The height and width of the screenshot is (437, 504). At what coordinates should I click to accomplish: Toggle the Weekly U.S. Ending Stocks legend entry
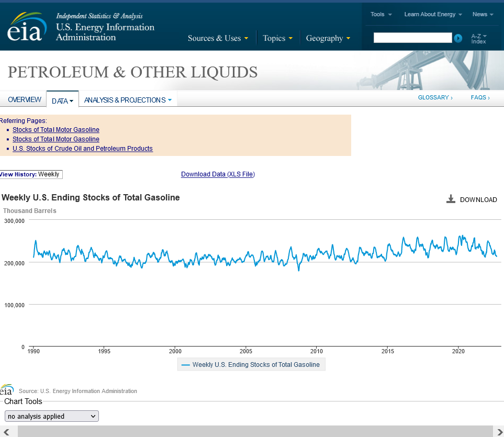point(251,364)
